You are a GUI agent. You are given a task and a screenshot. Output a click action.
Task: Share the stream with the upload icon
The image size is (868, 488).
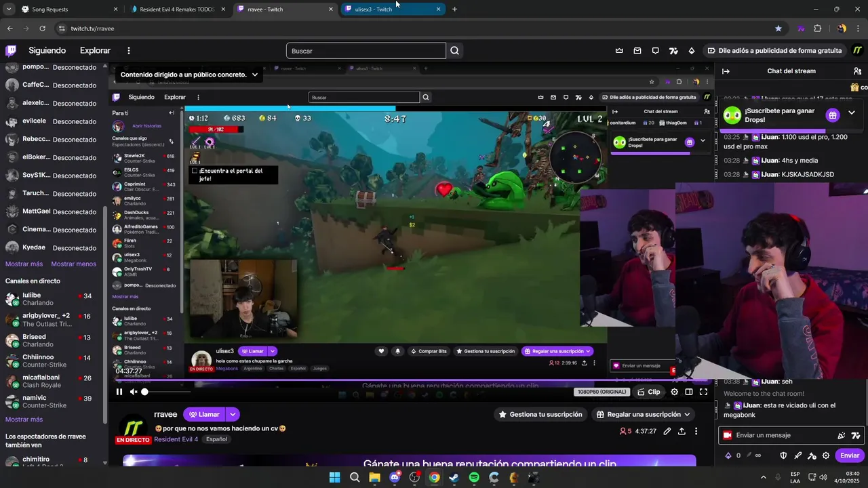682,431
